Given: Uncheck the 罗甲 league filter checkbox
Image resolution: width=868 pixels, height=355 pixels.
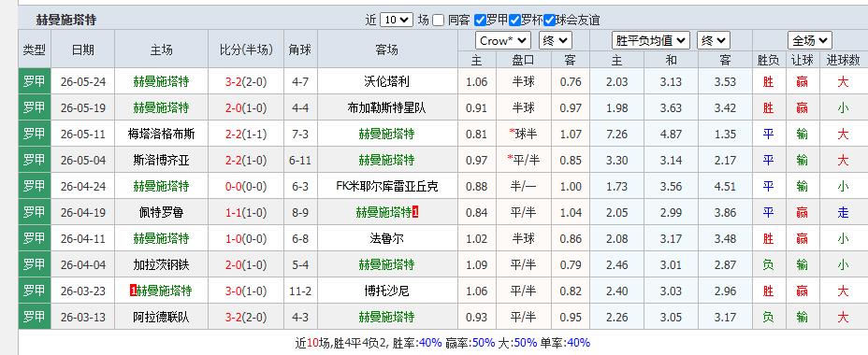Looking at the screenshot, I should [x=480, y=21].
